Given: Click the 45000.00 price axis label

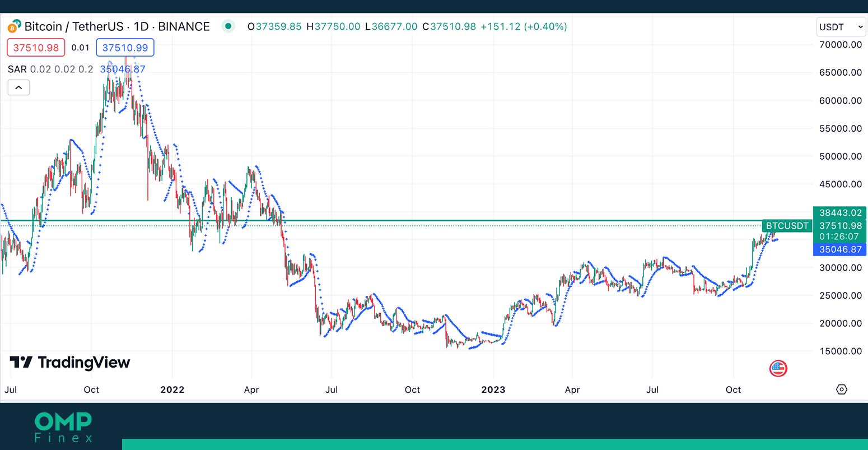Looking at the screenshot, I should tap(840, 184).
